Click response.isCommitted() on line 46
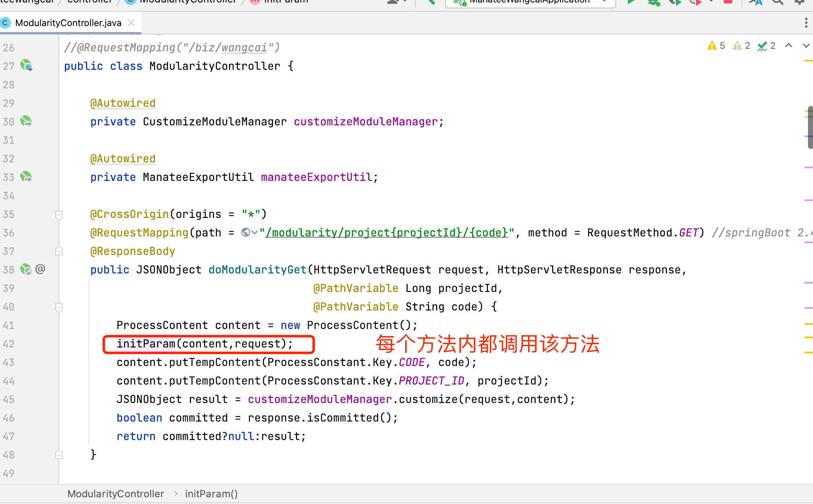 (319, 418)
